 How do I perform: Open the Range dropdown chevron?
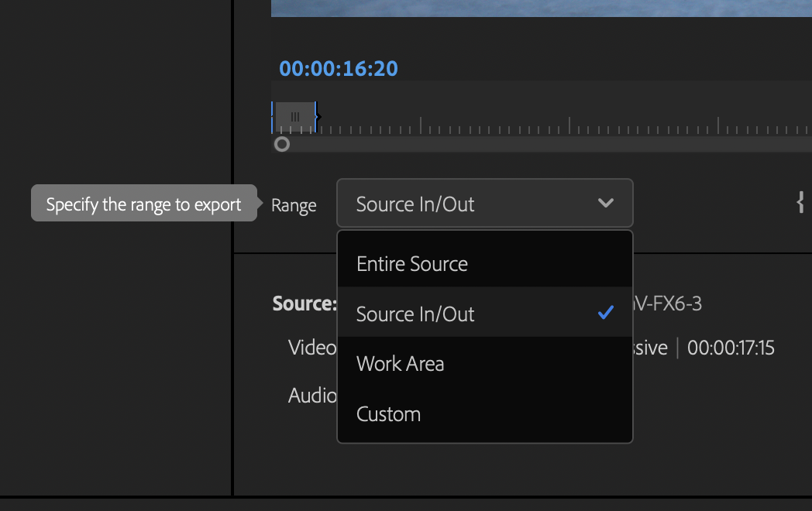pyautogui.click(x=606, y=203)
